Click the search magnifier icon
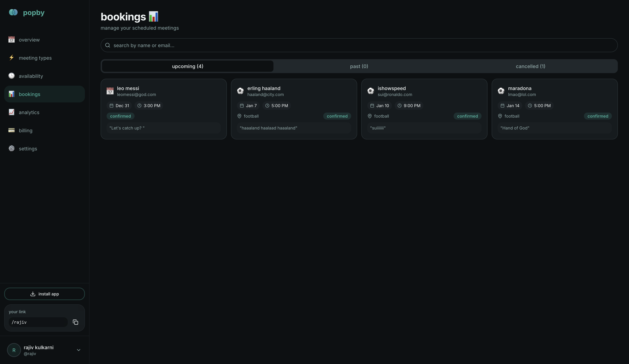This screenshot has width=629, height=364. pyautogui.click(x=108, y=45)
